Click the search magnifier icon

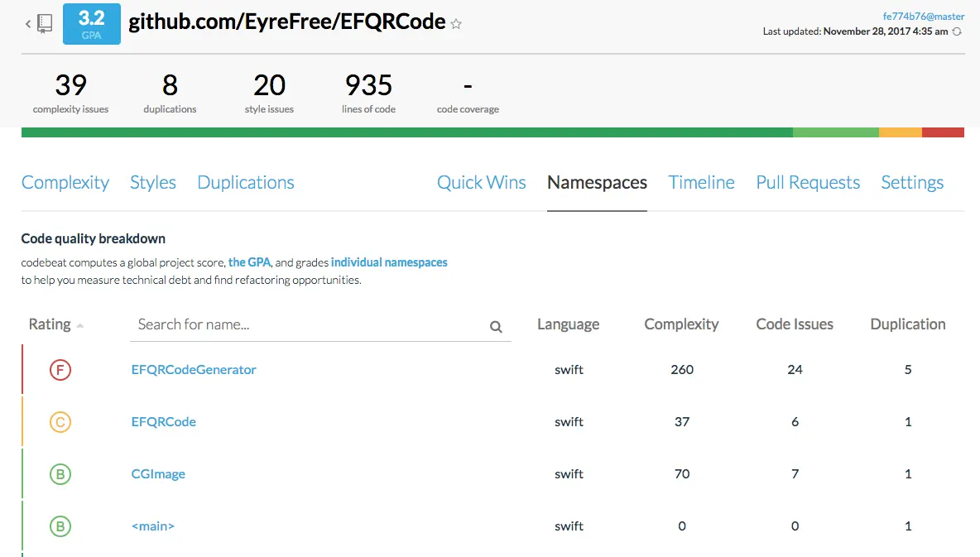[x=497, y=326]
